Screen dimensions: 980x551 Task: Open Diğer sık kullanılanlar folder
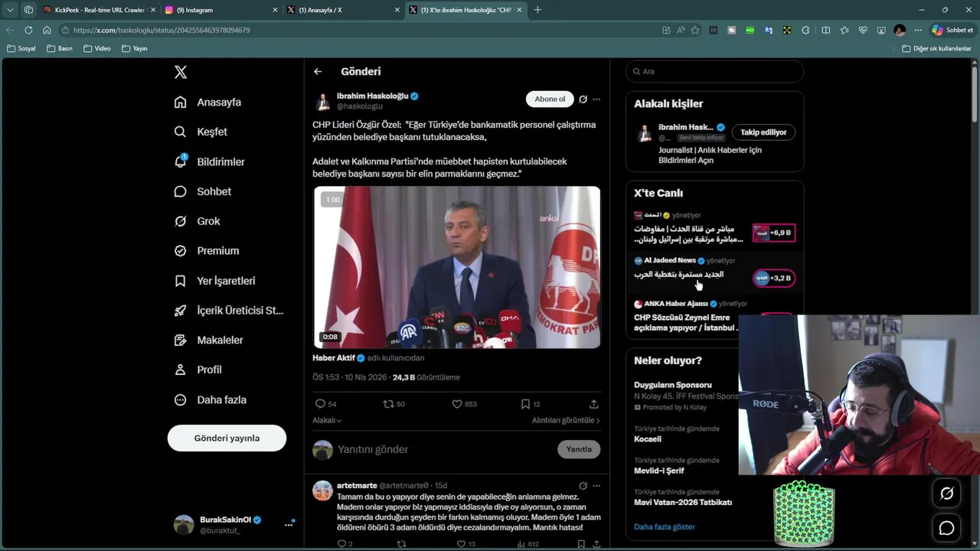pyautogui.click(x=936, y=48)
